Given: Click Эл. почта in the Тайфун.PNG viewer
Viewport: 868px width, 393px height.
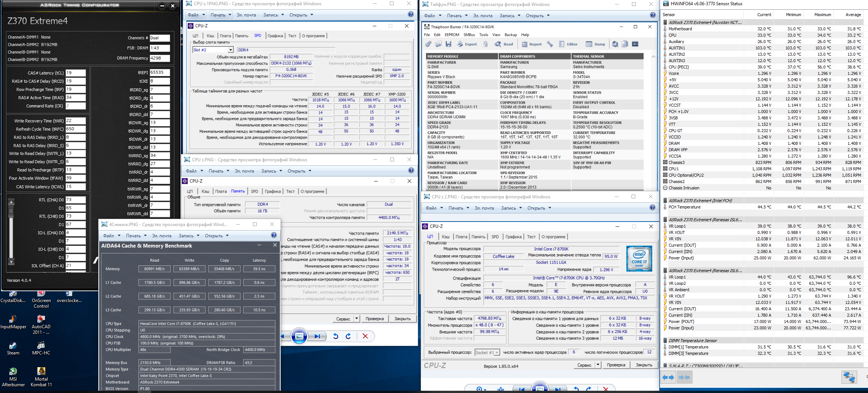Looking at the screenshot, I should click(x=483, y=16).
